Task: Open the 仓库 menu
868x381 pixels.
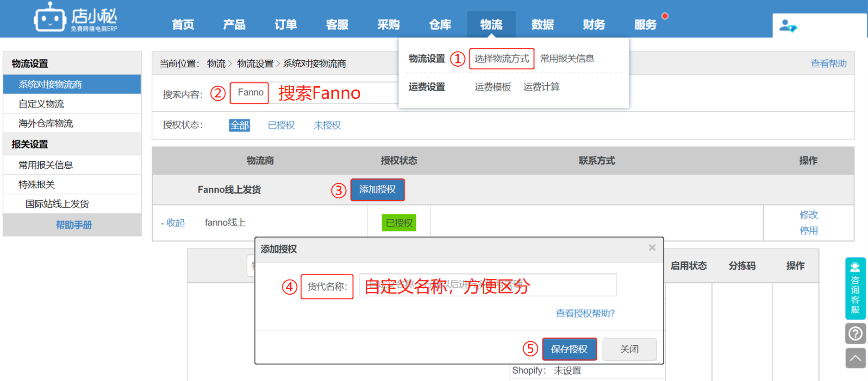Action: pyautogui.click(x=440, y=25)
